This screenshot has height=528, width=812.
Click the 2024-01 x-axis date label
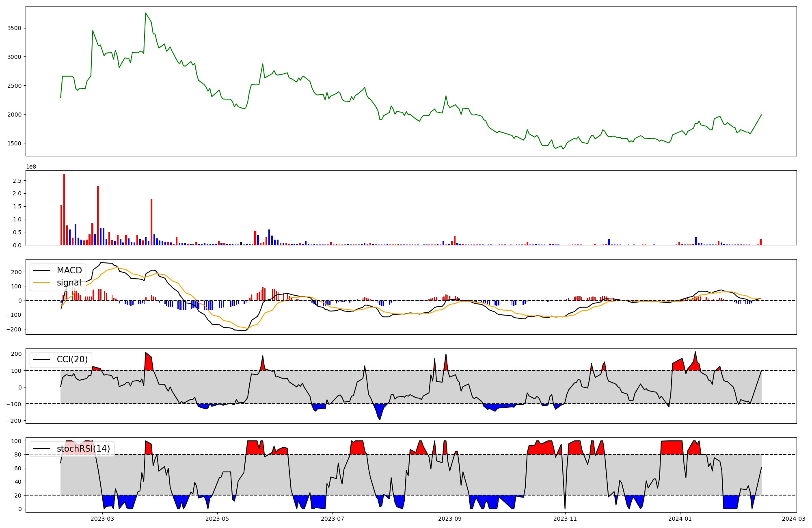pyautogui.click(x=680, y=519)
